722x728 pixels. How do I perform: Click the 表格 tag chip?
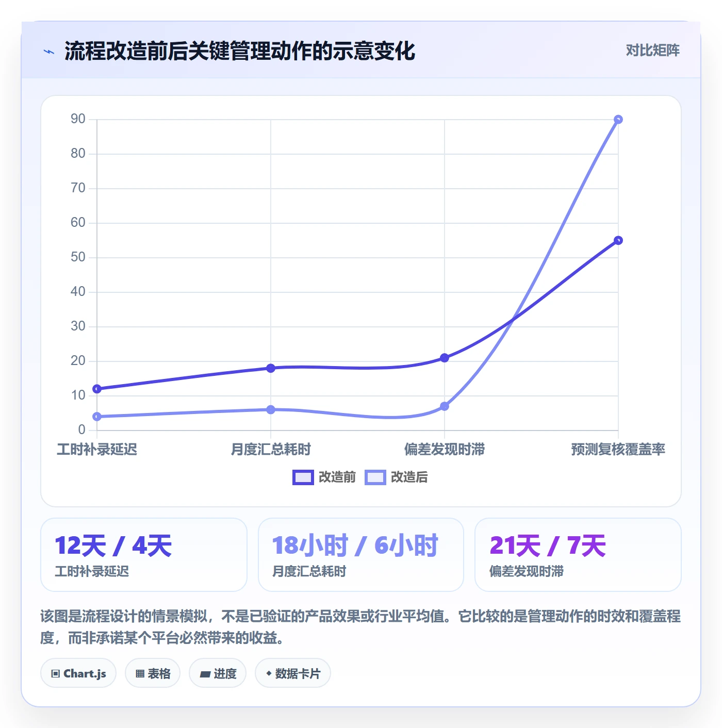pyautogui.click(x=153, y=673)
